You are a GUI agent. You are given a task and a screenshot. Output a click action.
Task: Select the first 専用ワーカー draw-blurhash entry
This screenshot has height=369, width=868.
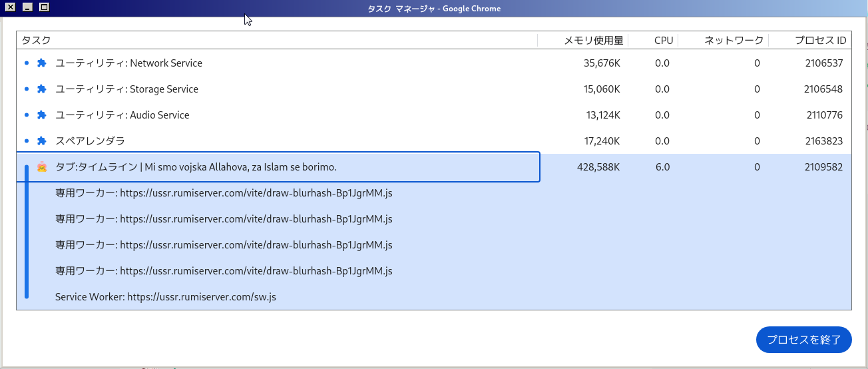[224, 193]
